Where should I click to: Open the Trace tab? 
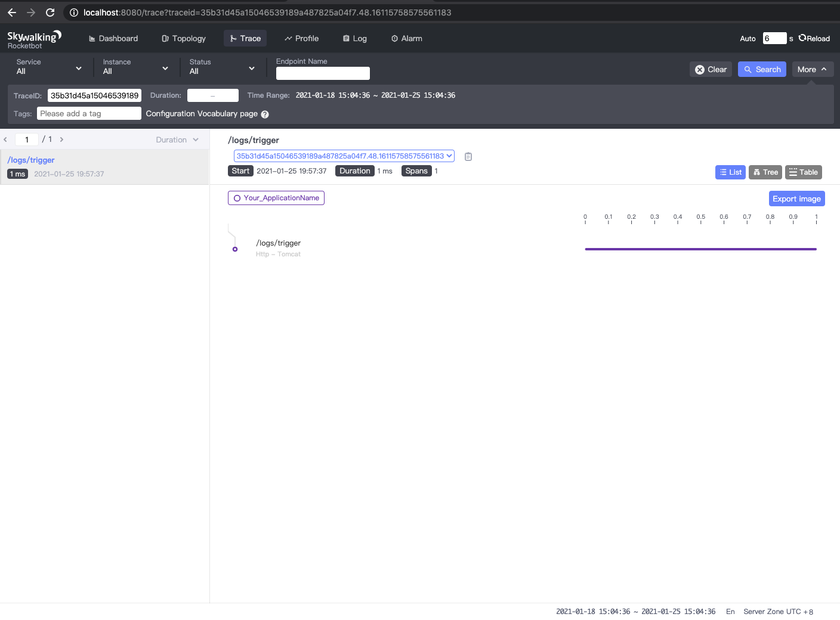(245, 38)
